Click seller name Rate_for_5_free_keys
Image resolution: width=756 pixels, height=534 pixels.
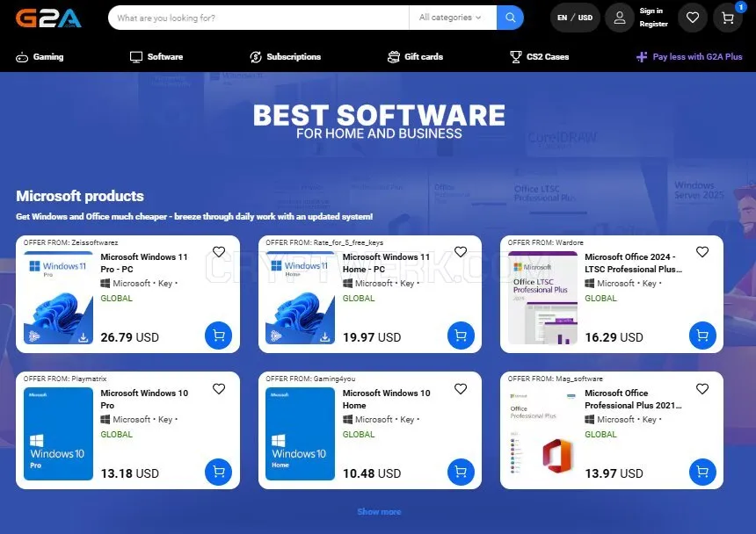click(x=348, y=242)
